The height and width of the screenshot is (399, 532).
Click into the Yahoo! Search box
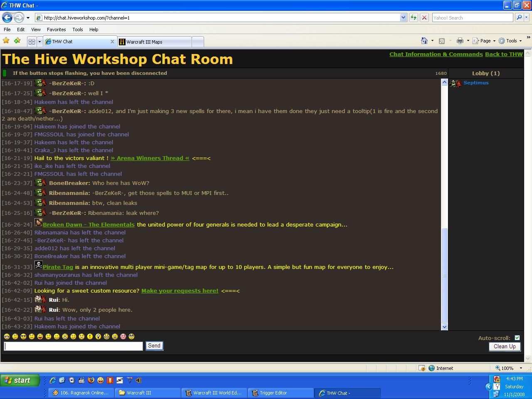click(x=472, y=17)
